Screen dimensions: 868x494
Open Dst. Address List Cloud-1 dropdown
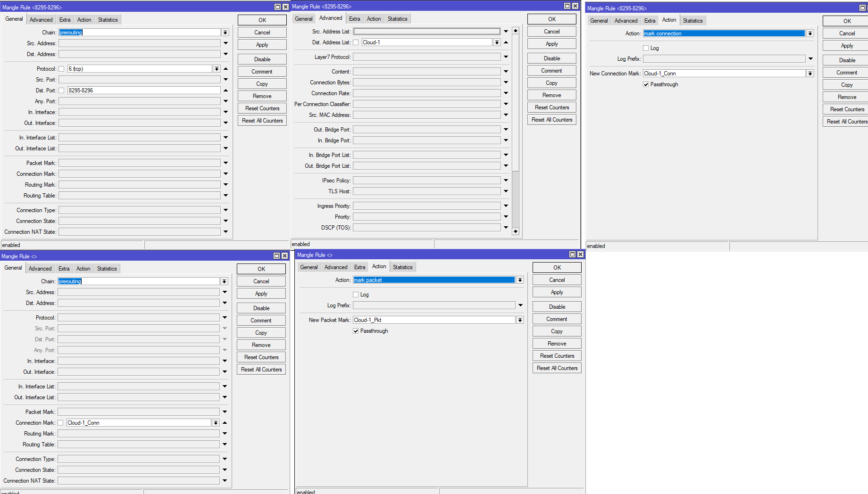(497, 42)
